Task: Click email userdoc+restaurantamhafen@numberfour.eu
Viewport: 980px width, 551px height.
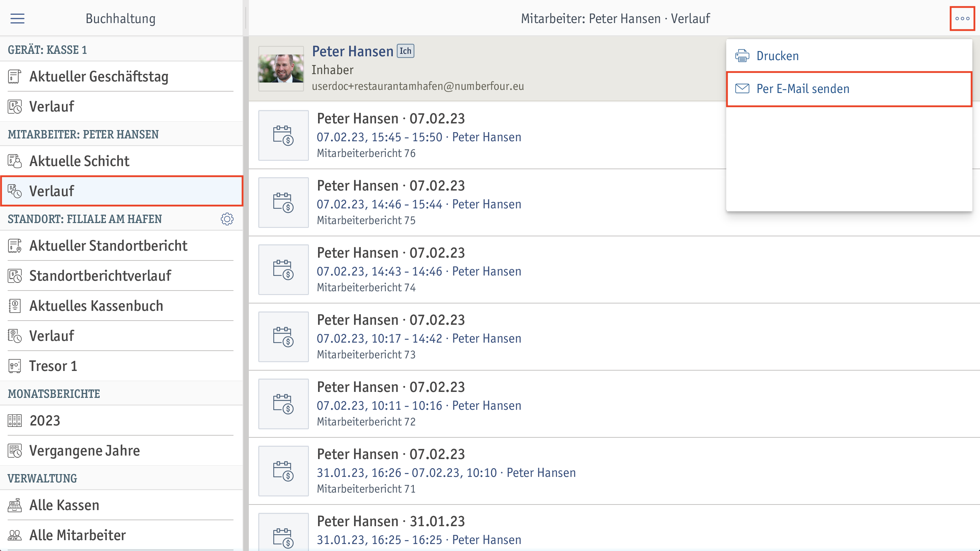Action: (x=418, y=86)
